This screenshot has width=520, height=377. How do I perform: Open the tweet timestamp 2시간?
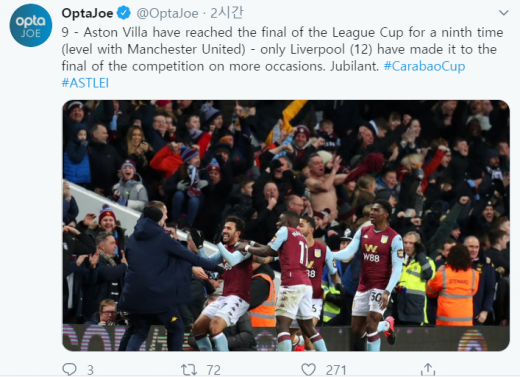coord(226,13)
